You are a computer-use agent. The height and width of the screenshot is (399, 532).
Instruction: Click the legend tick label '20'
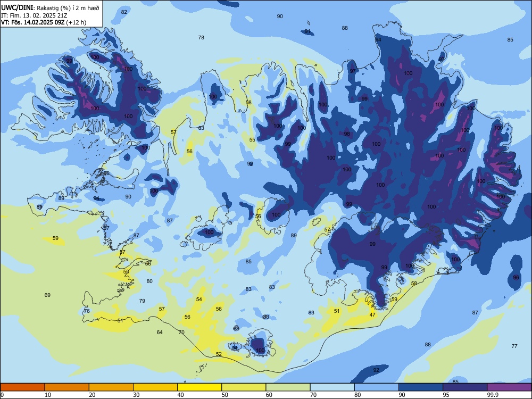pos(92,395)
